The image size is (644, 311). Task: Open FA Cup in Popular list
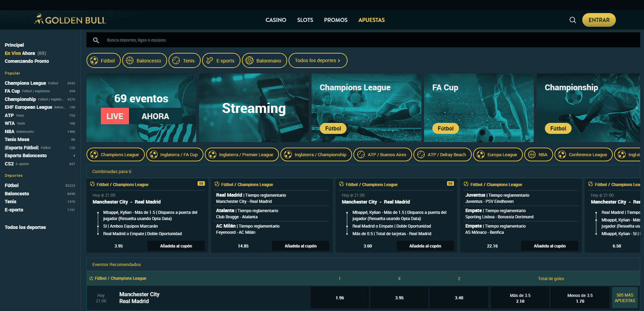(40, 91)
